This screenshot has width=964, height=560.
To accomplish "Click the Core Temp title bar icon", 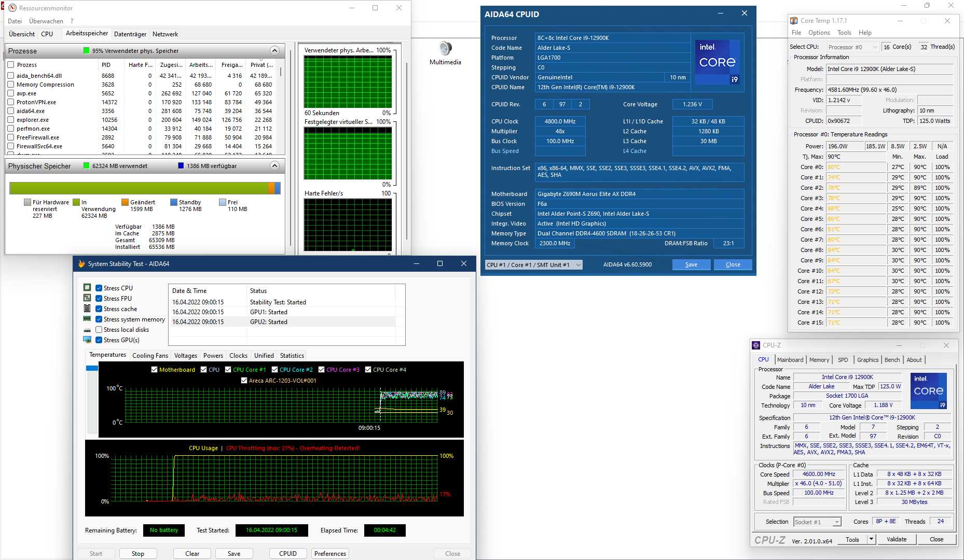I will coord(794,21).
